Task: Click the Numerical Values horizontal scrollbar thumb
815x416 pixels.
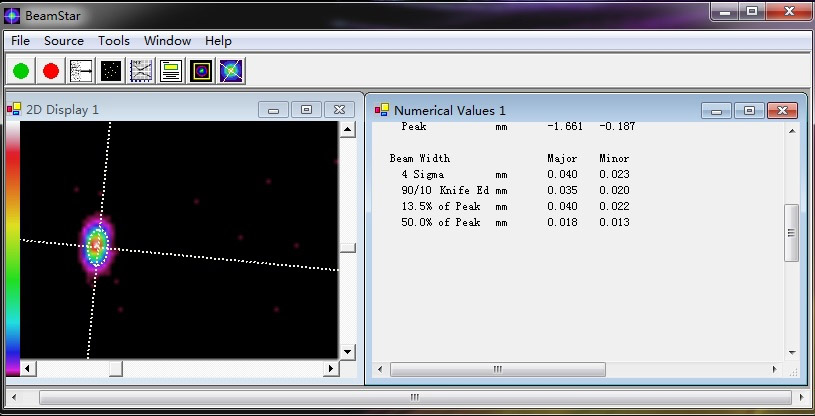Action: click(498, 369)
